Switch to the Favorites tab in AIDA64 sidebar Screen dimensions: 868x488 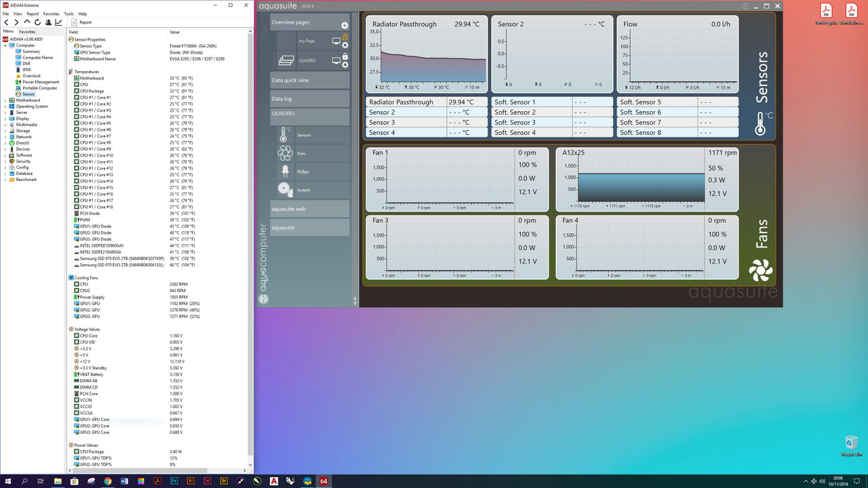tap(27, 31)
